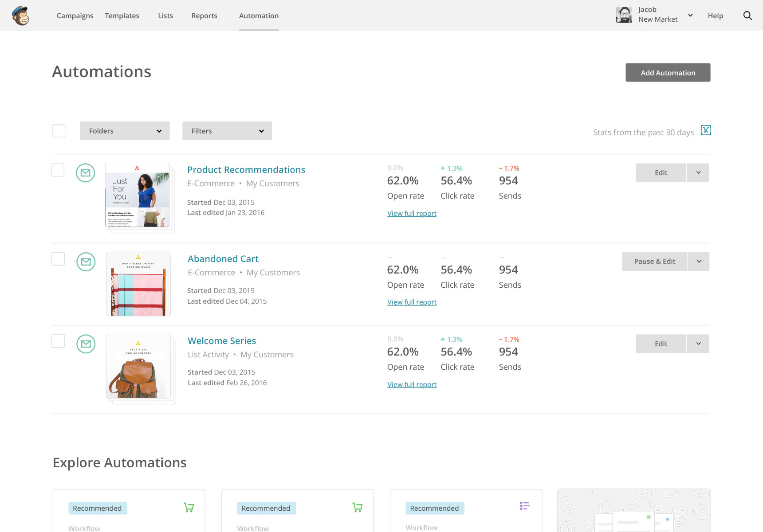Click the Stats from the past 30 days text
The height and width of the screenshot is (532, 763).
click(643, 132)
